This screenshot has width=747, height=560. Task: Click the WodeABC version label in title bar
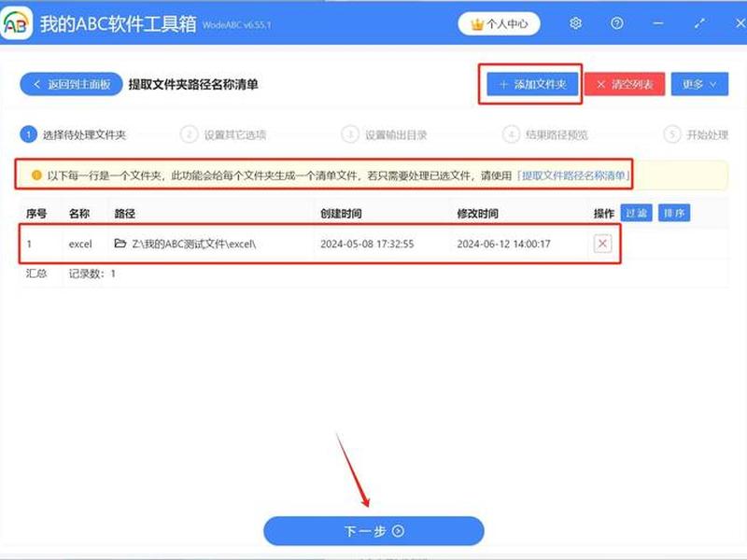(x=236, y=25)
